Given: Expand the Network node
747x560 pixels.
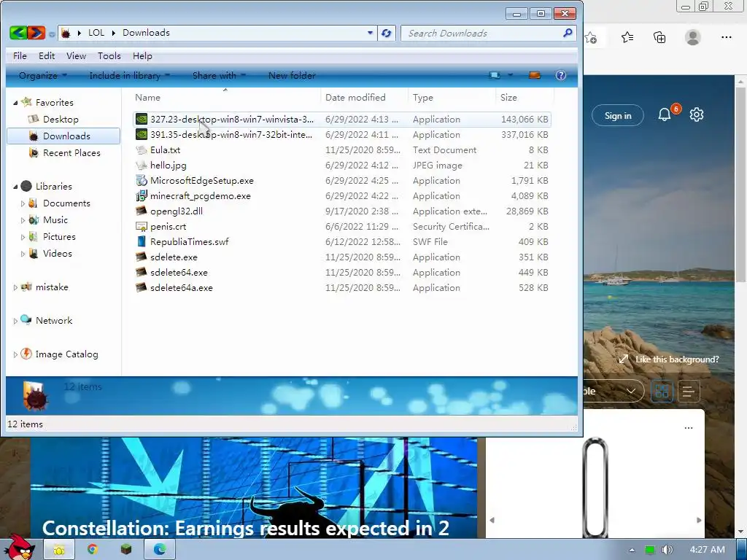Looking at the screenshot, I should click(15, 321).
